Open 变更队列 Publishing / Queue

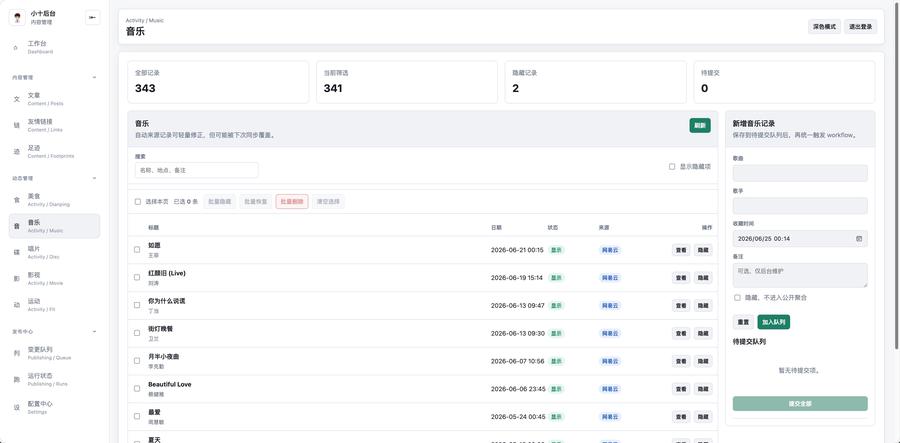point(55,353)
